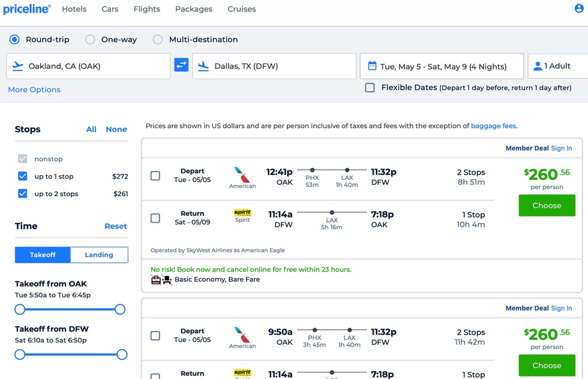
Task: Enable the Flexible Dates checkbox
Action: tap(370, 88)
